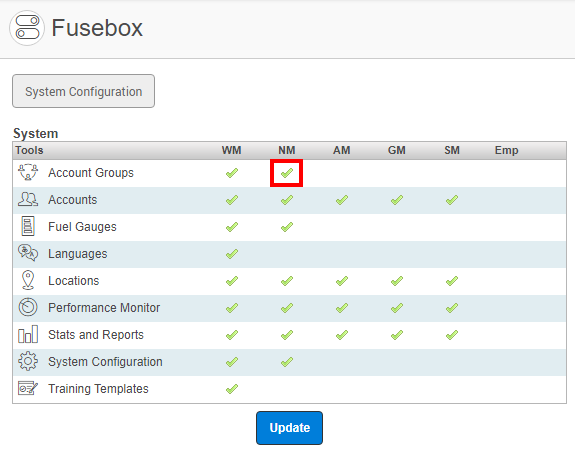This screenshot has height=456, width=575.
Task: Click the Languages speech bubbles icon
Action: (28, 253)
